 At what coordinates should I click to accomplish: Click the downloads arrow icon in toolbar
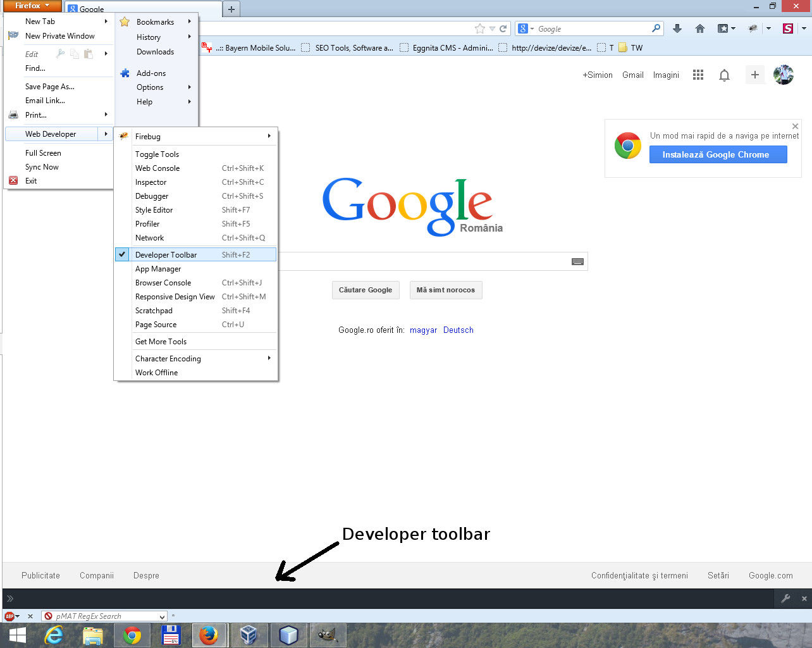pyautogui.click(x=677, y=28)
